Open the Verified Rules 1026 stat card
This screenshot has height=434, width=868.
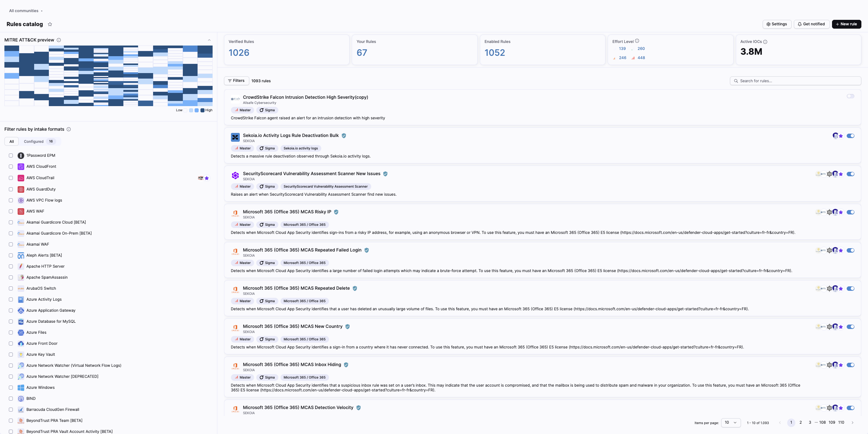(x=287, y=50)
